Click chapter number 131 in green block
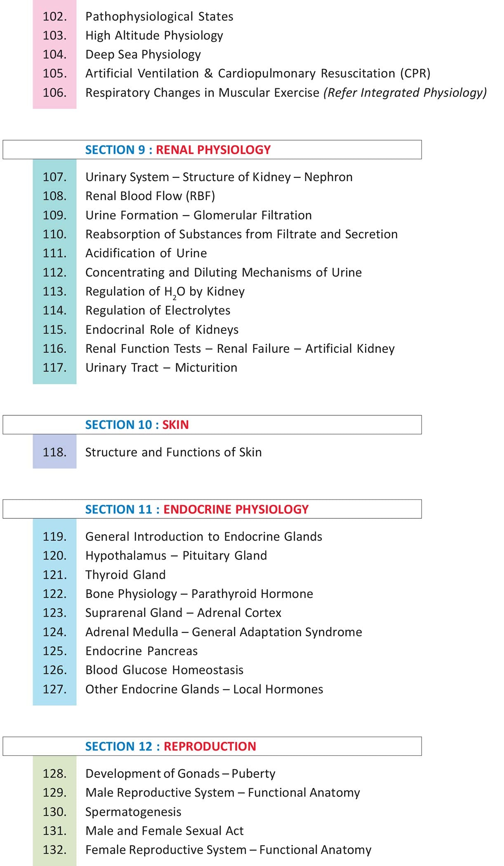Screen dimensions: 504x866 coord(54,831)
